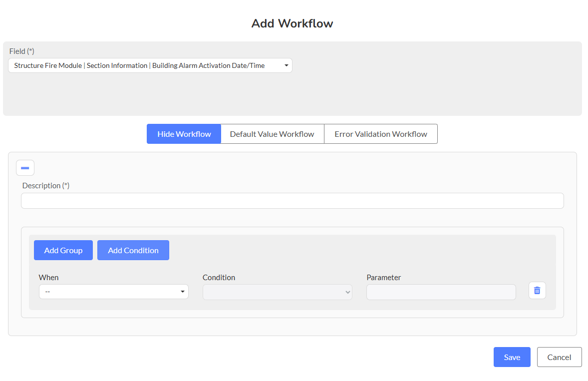Open the Field dropdown showing Structure Fire Module

coord(150,65)
